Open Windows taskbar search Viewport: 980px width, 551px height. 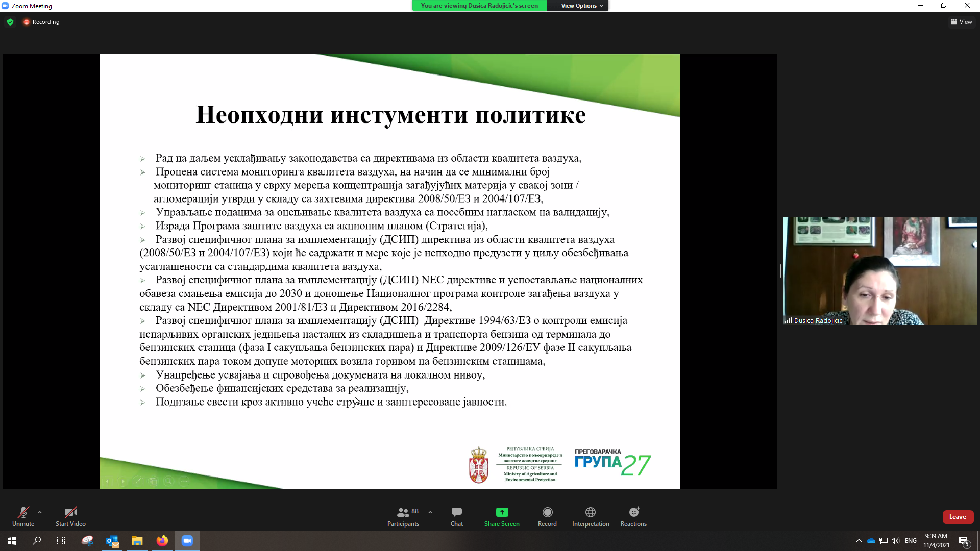pos(37,541)
